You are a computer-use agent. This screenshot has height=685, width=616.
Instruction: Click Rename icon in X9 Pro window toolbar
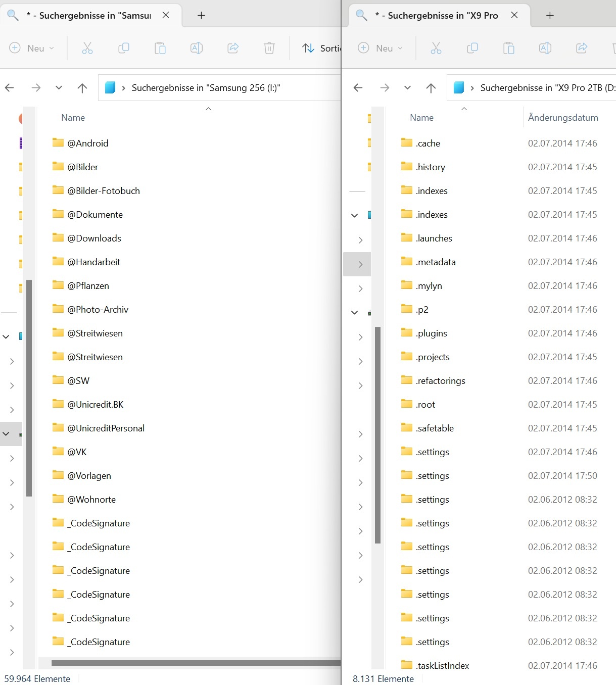(545, 48)
